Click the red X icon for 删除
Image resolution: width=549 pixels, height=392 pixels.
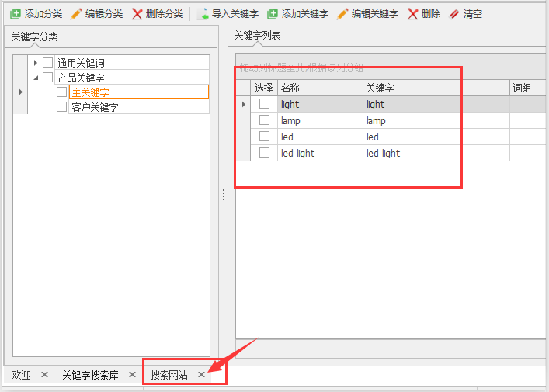(413, 14)
